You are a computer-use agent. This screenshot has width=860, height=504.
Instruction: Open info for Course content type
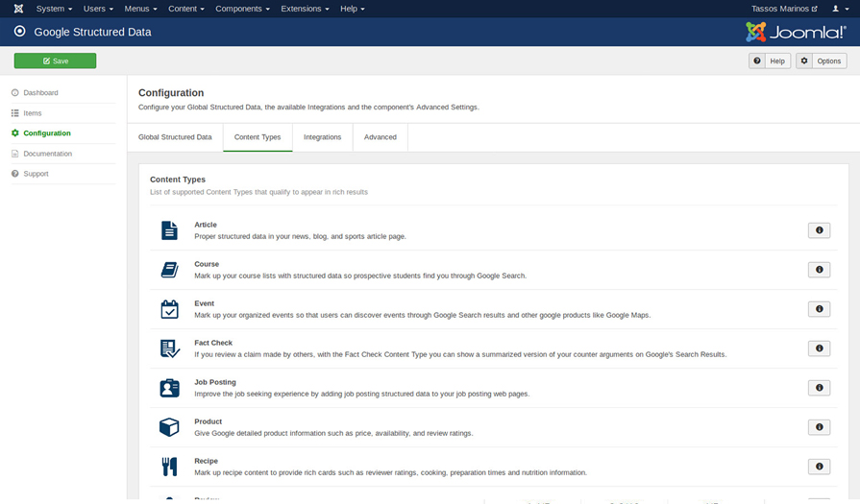pos(819,270)
